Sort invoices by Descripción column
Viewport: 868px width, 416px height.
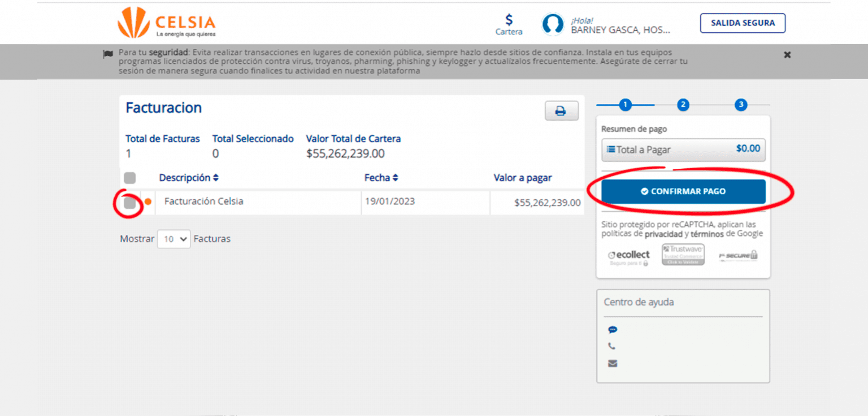[189, 178]
